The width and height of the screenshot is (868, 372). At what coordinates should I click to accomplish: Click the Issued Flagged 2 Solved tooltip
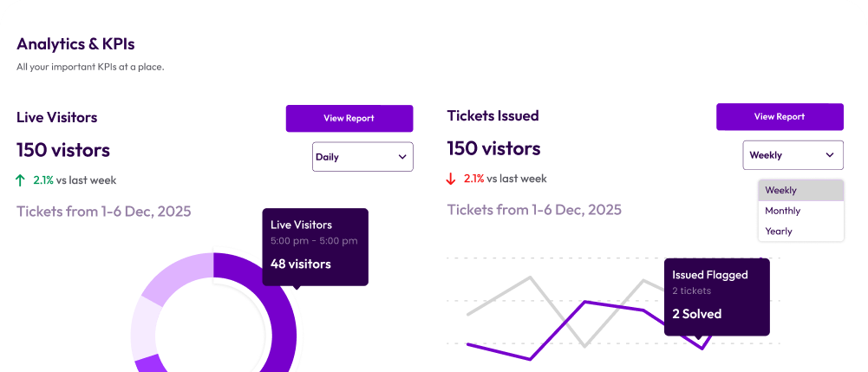pyautogui.click(x=716, y=296)
